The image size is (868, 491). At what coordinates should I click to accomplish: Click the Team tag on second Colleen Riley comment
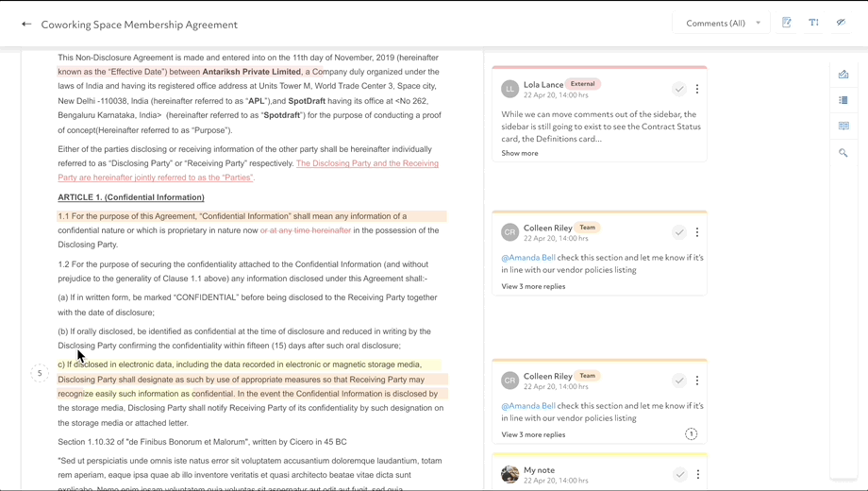pyautogui.click(x=588, y=376)
